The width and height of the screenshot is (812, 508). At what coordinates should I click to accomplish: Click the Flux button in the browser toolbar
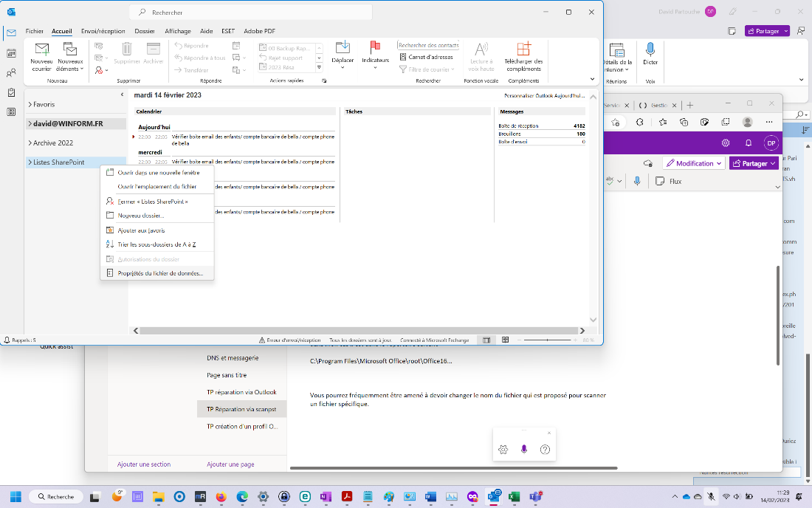669,181
